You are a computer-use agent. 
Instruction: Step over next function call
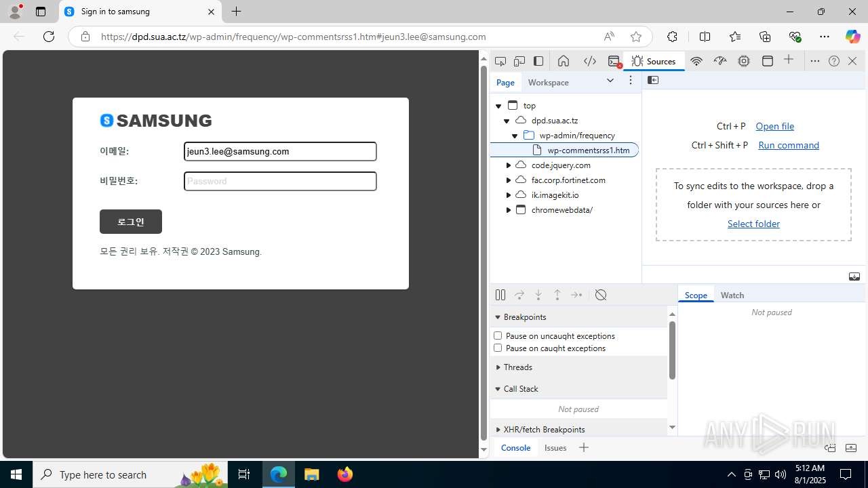pyautogui.click(x=519, y=295)
